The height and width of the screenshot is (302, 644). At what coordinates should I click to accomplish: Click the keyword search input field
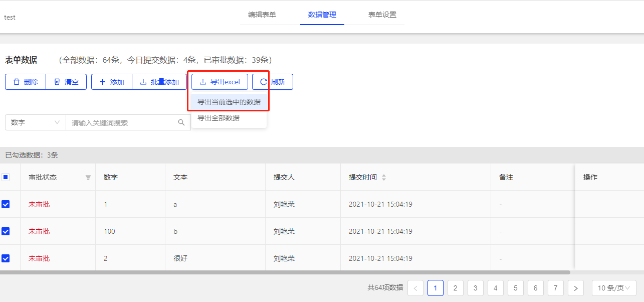(123, 122)
